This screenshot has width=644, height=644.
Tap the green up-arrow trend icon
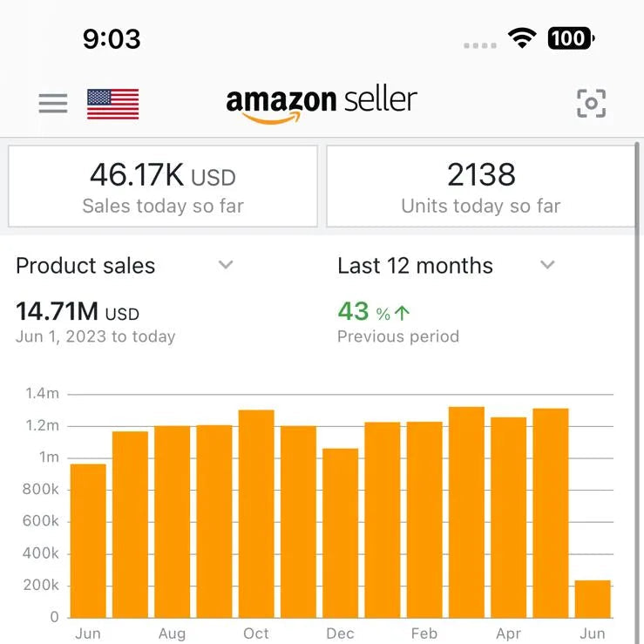pos(403,313)
